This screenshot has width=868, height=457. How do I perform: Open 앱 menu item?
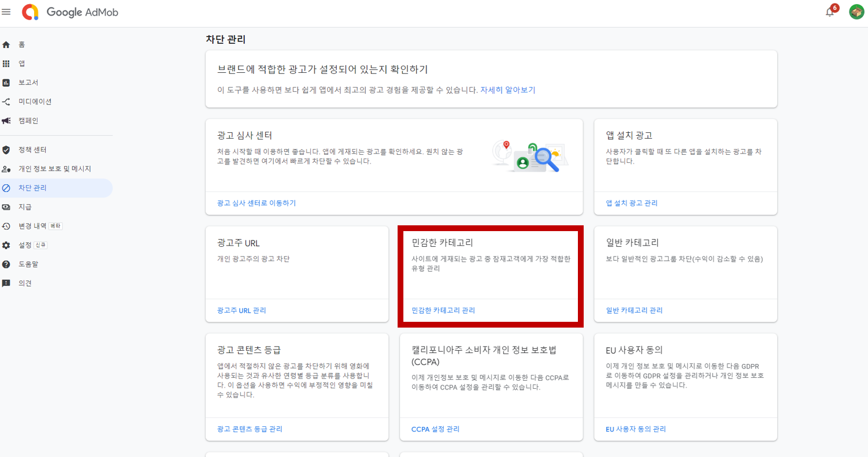(x=22, y=64)
